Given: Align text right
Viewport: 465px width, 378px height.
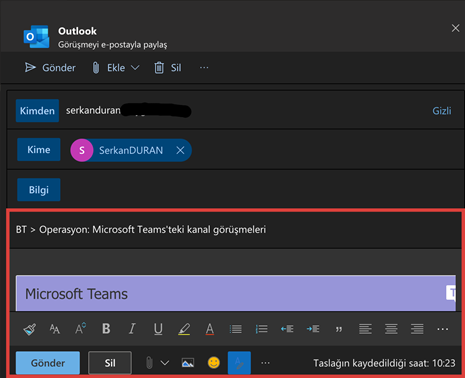Looking at the screenshot, I should 417,329.
